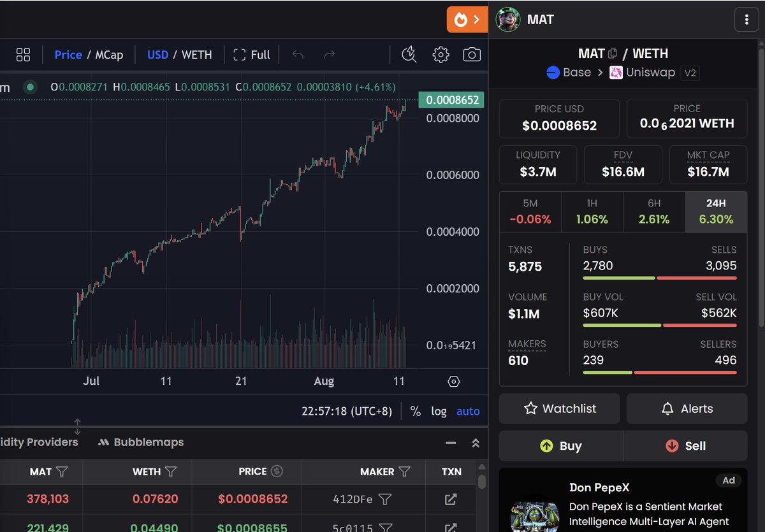This screenshot has width=765, height=532.
Task: Select USD chart denomination
Action: [x=157, y=55]
